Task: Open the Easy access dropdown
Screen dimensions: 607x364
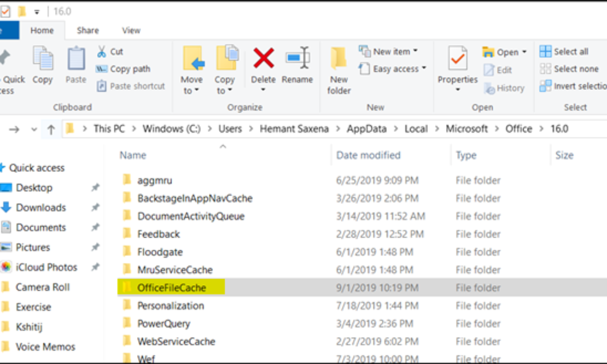Action: tap(393, 69)
